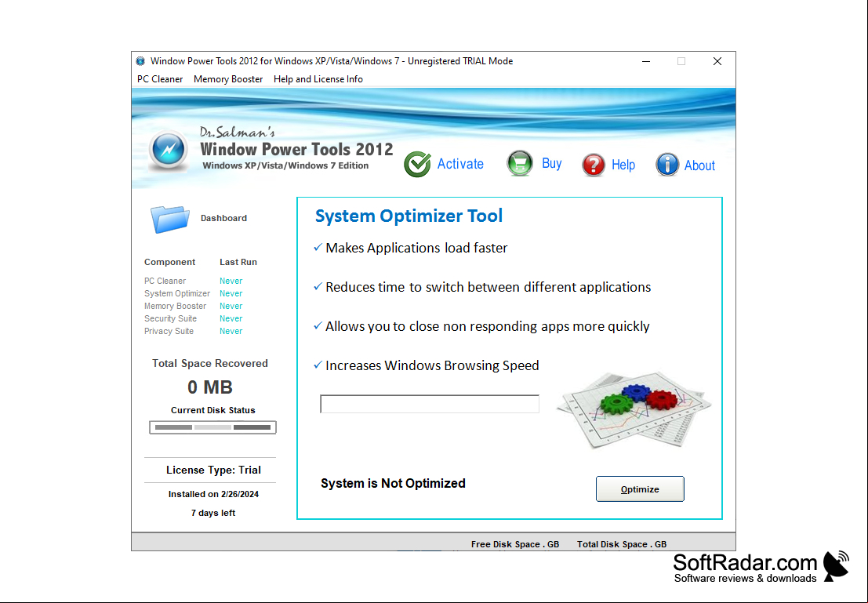Open the PC Cleaner menu
The height and width of the screenshot is (603, 868).
(160, 79)
